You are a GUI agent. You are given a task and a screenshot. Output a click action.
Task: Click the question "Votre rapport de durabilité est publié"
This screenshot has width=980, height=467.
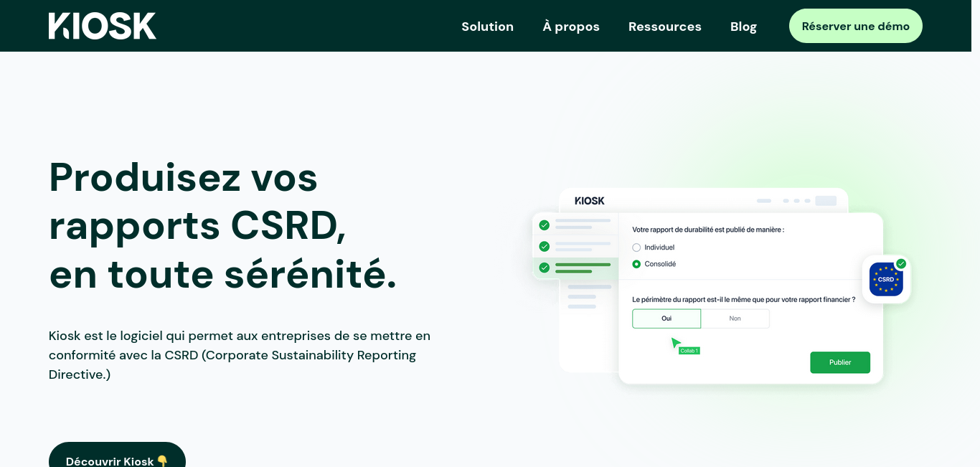click(708, 230)
